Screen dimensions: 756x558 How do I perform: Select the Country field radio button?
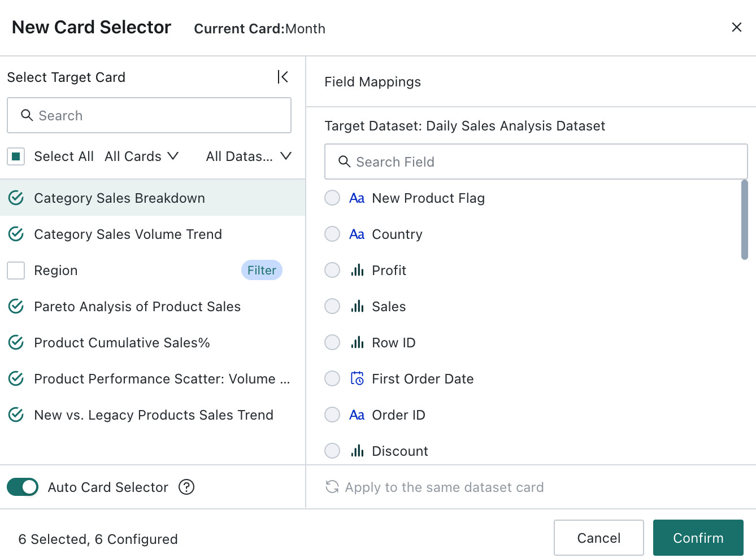click(x=332, y=234)
